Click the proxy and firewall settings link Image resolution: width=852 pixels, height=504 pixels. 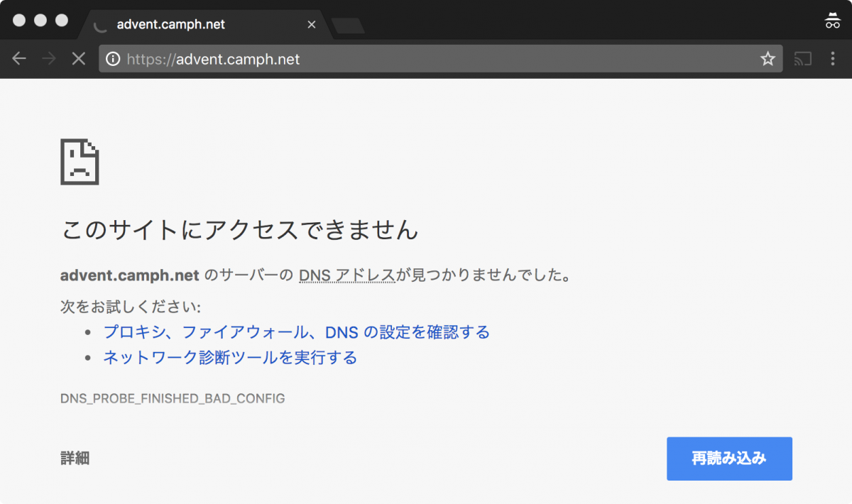pyautogui.click(x=296, y=332)
